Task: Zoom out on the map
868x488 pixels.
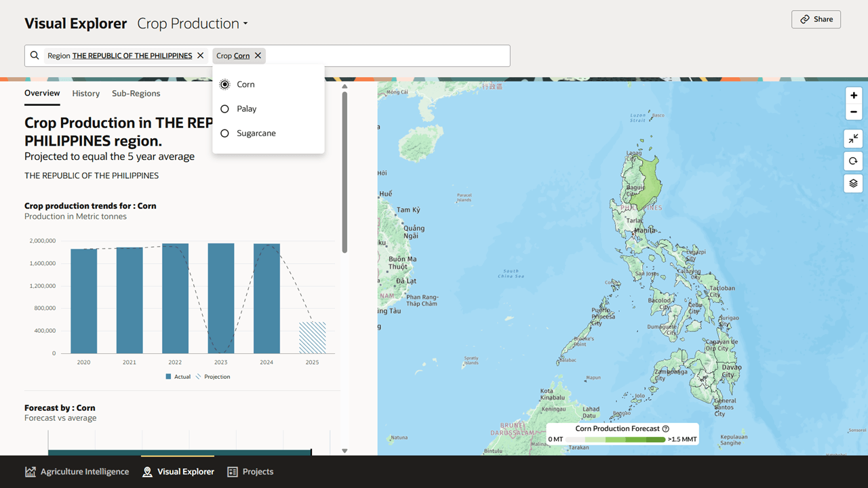Action: pyautogui.click(x=853, y=112)
